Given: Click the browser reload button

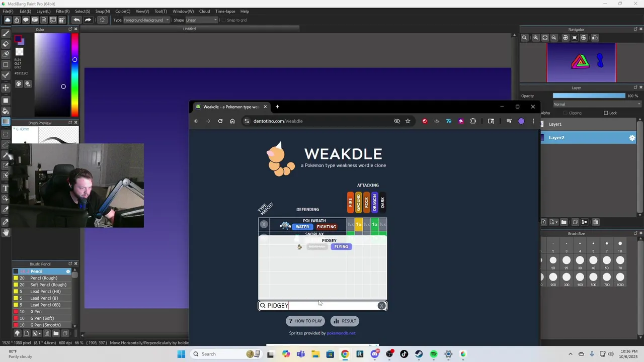Looking at the screenshot, I should [x=220, y=121].
